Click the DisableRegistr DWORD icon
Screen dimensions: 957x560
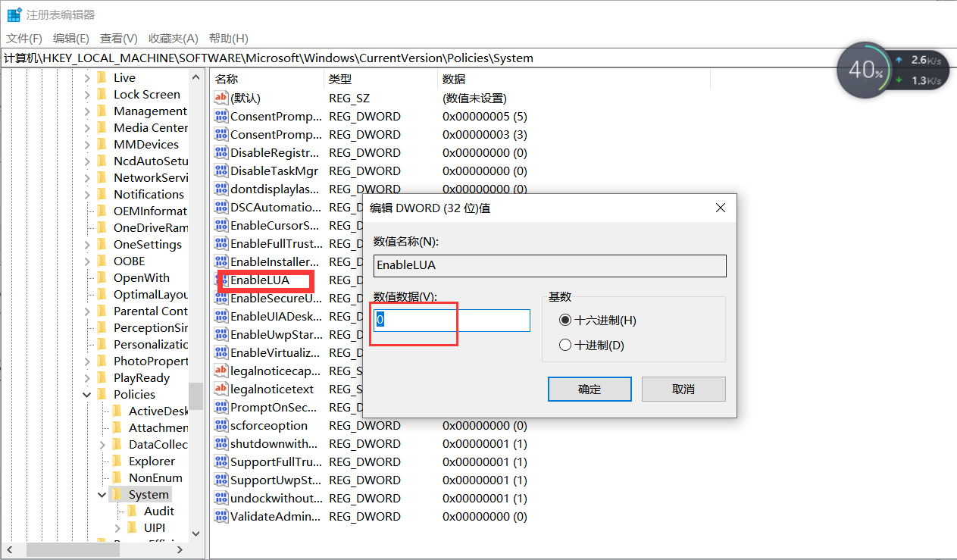(221, 152)
